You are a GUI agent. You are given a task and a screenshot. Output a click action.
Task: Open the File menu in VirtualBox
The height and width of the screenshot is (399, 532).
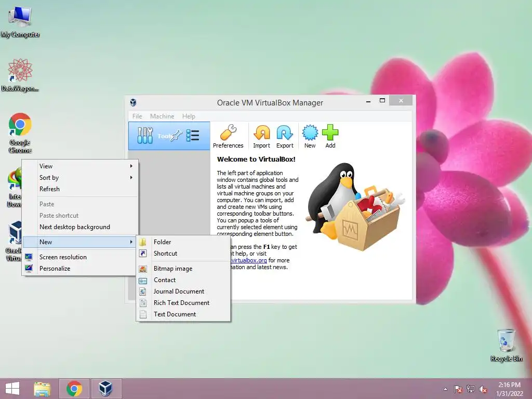click(137, 116)
